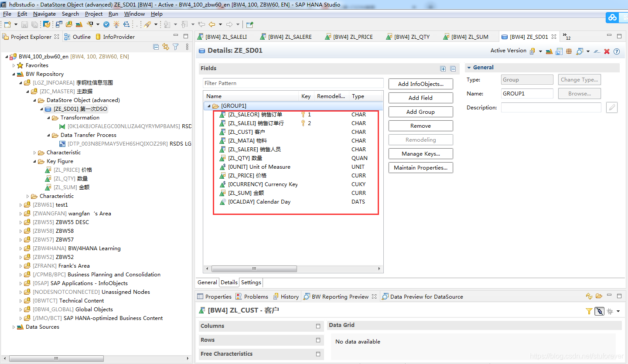Click the Remove button

click(x=420, y=126)
